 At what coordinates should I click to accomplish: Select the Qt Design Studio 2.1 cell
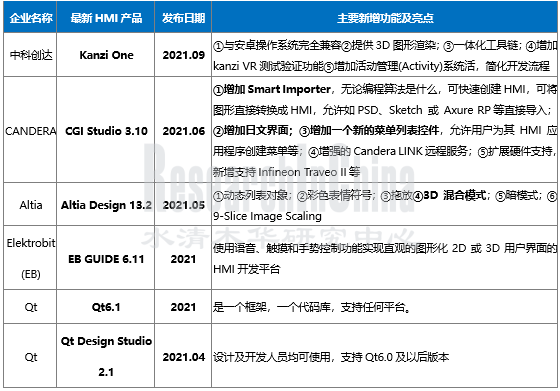click(x=106, y=356)
